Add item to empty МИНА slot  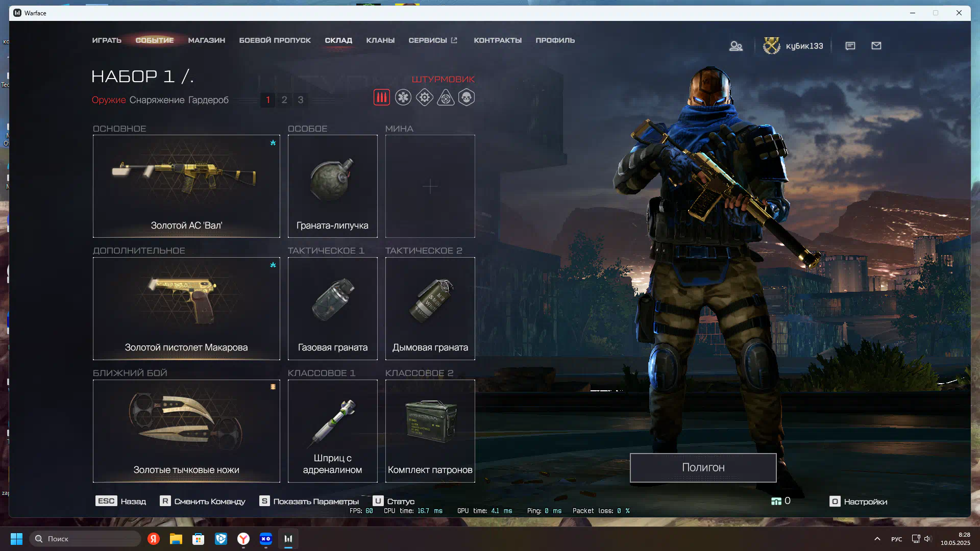click(430, 186)
